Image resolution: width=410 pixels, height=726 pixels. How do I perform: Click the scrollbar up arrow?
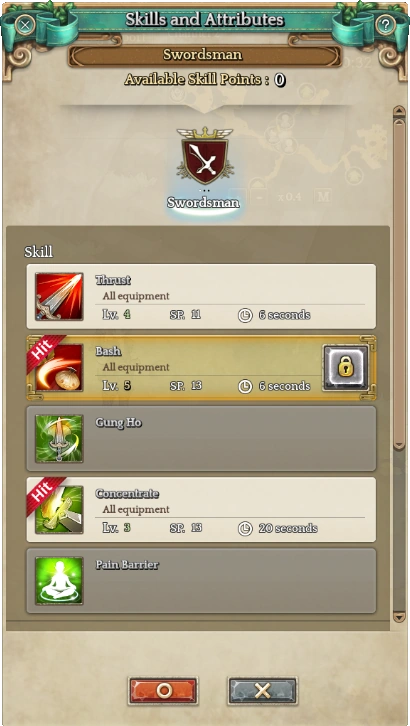pyautogui.click(x=399, y=113)
